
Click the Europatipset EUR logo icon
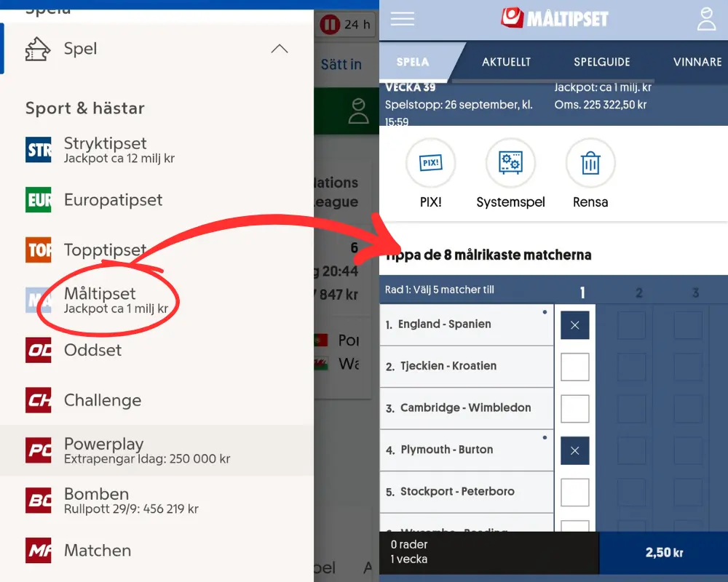pos(39,200)
